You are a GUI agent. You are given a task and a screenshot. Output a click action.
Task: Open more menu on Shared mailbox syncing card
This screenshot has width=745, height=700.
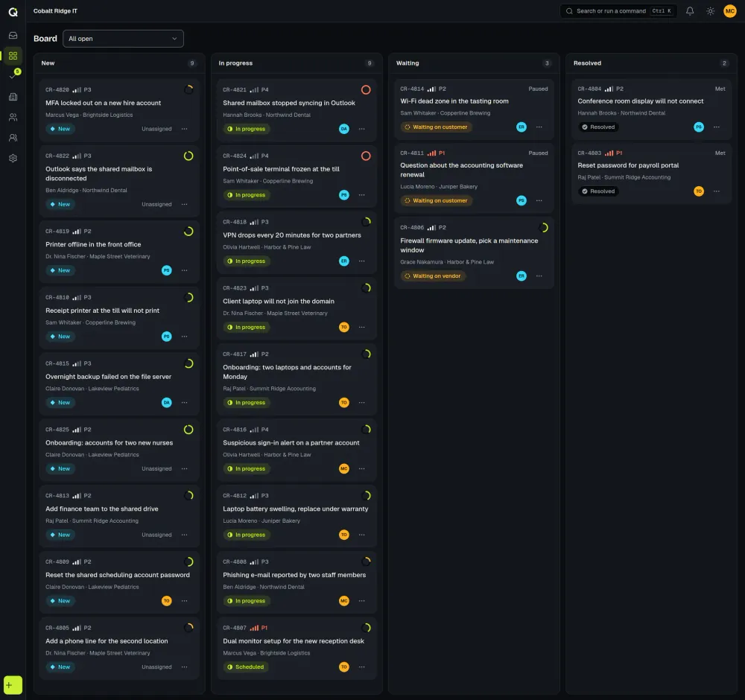coord(361,129)
